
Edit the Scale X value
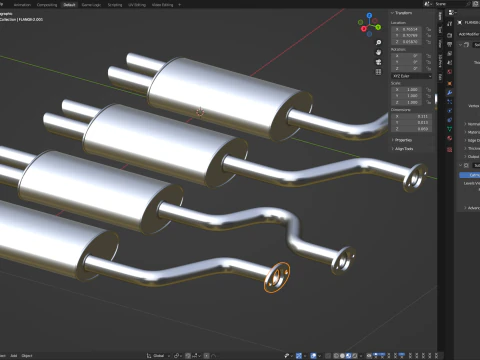click(407, 90)
